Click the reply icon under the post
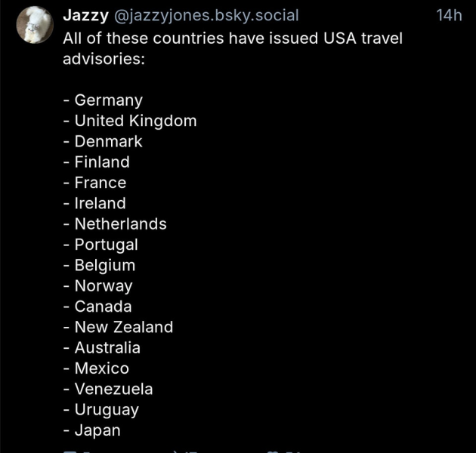Viewport: 476px width, 453px height. 70,451
